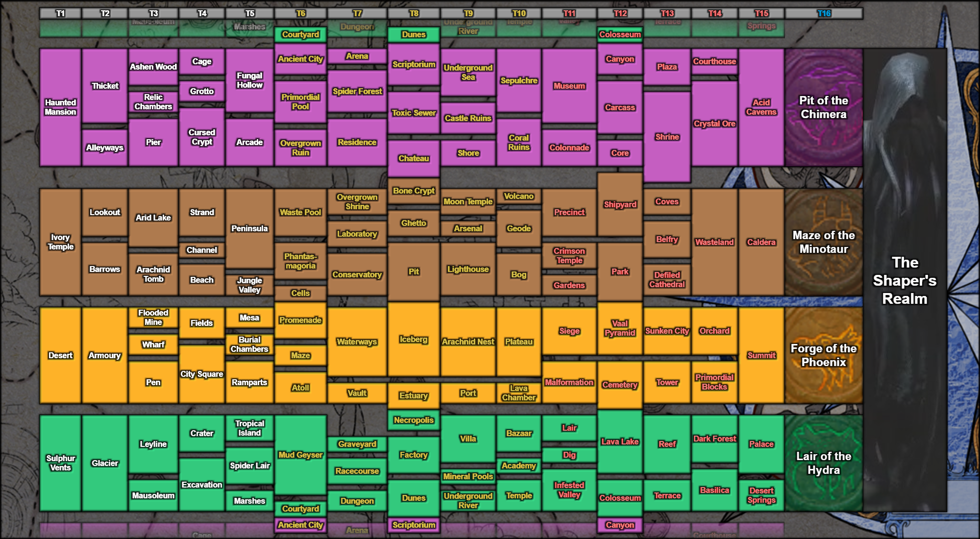Viewport: 980px width, 539px height.
Task: Click the Waterways map cell
Action: (x=357, y=342)
